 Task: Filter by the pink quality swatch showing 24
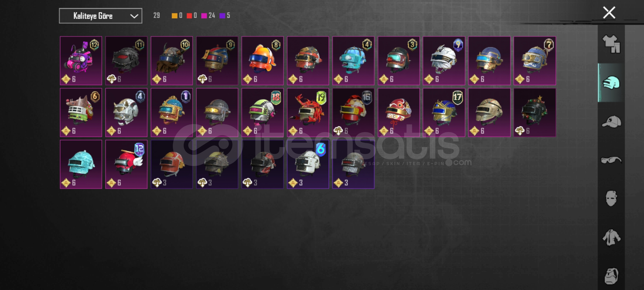(x=208, y=16)
